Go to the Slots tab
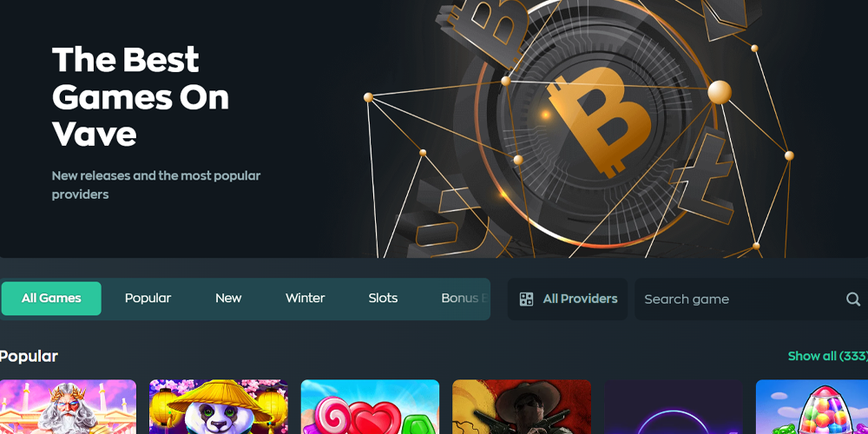The image size is (868, 434). [383, 299]
